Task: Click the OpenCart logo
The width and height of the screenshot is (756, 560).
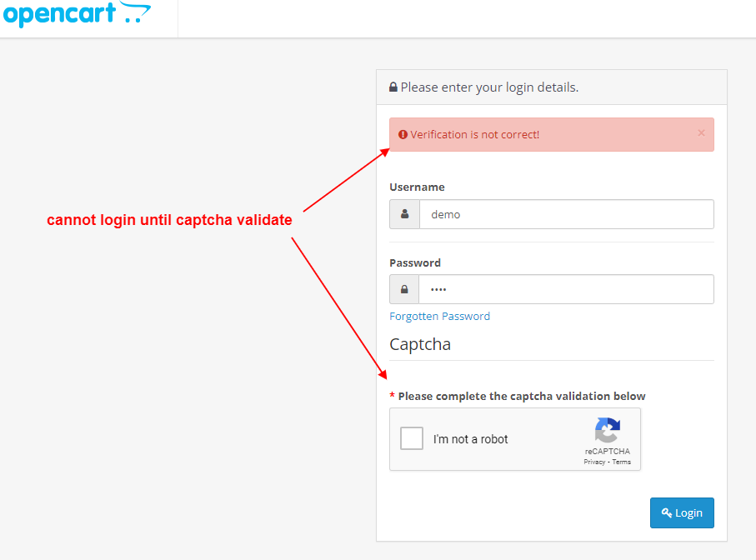Action: (x=77, y=15)
